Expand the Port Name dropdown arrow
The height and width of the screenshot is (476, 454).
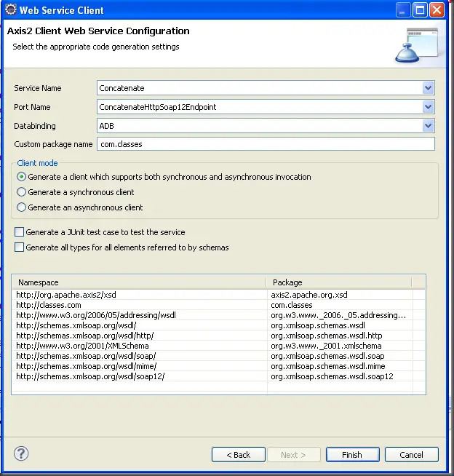428,107
